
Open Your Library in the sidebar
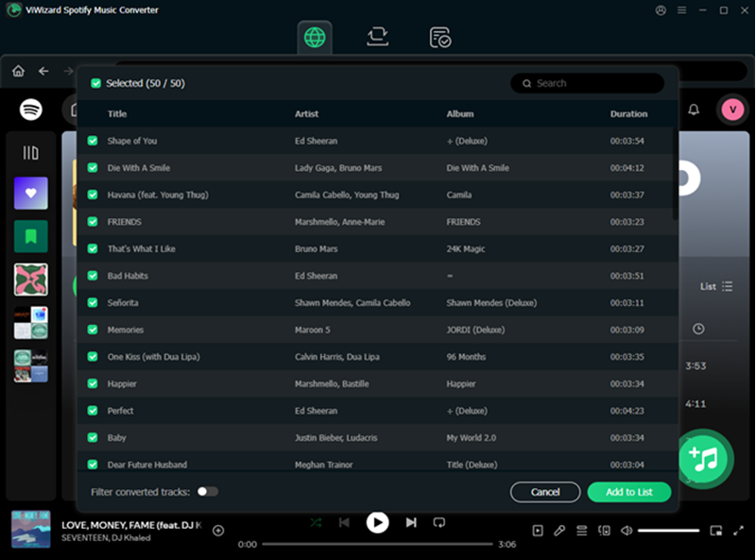[31, 153]
